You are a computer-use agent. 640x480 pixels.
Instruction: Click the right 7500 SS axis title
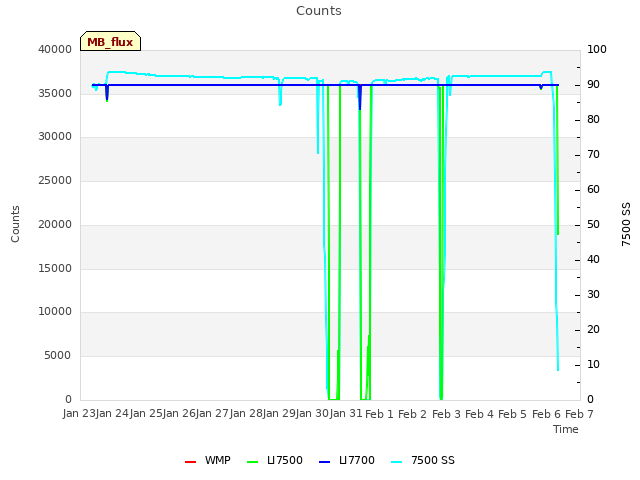[626, 224]
